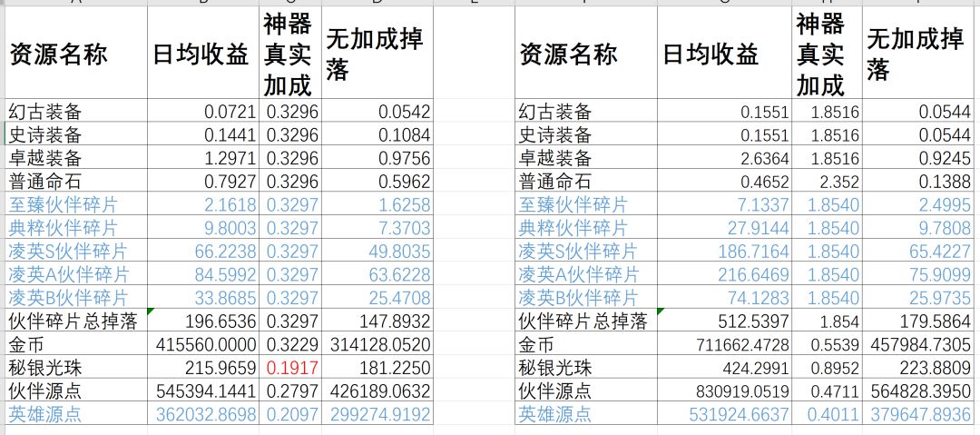Click value 531924.6637 in right table
This screenshot has height=435, width=980.
coord(724,414)
